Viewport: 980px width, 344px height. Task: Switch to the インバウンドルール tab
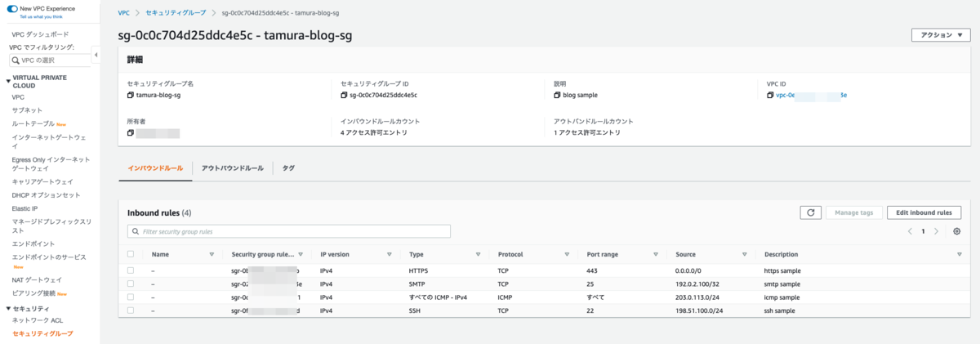(155, 168)
